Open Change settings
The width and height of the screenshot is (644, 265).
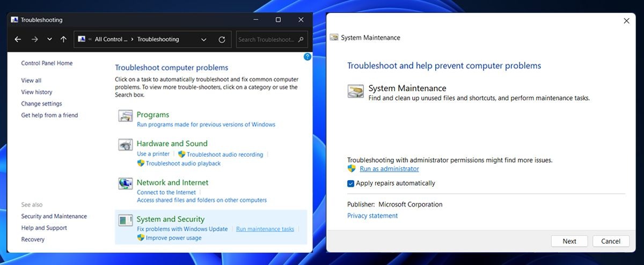tap(41, 104)
